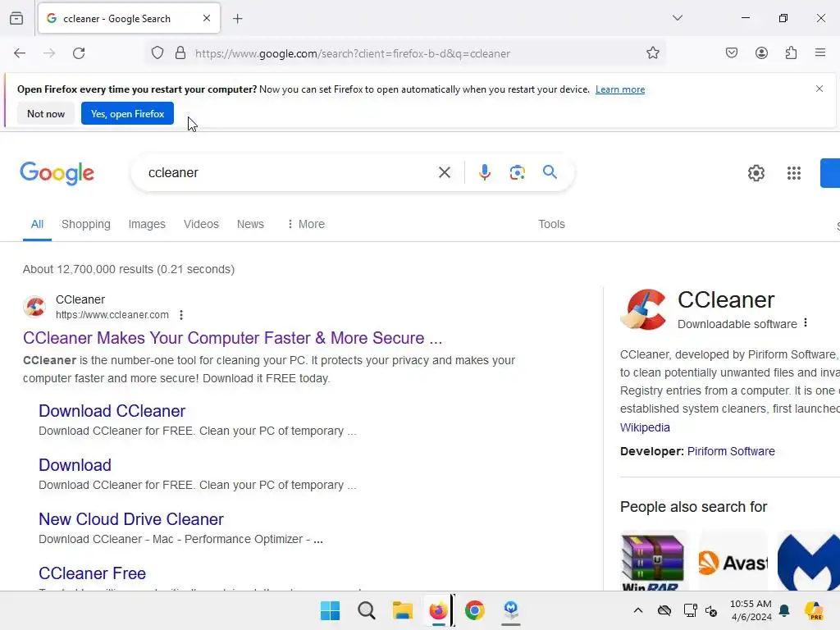
Task: Open Download CCleaner sitelink
Action: pos(112,411)
